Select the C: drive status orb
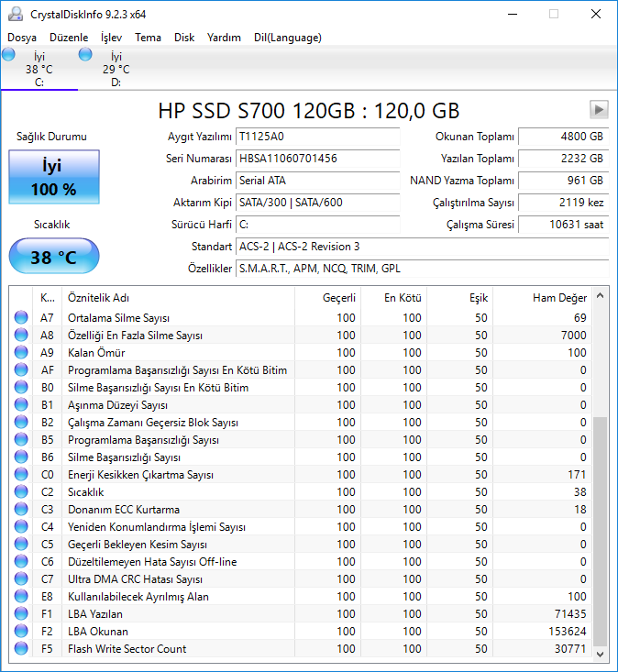The width and height of the screenshot is (618, 672). pos(8,54)
